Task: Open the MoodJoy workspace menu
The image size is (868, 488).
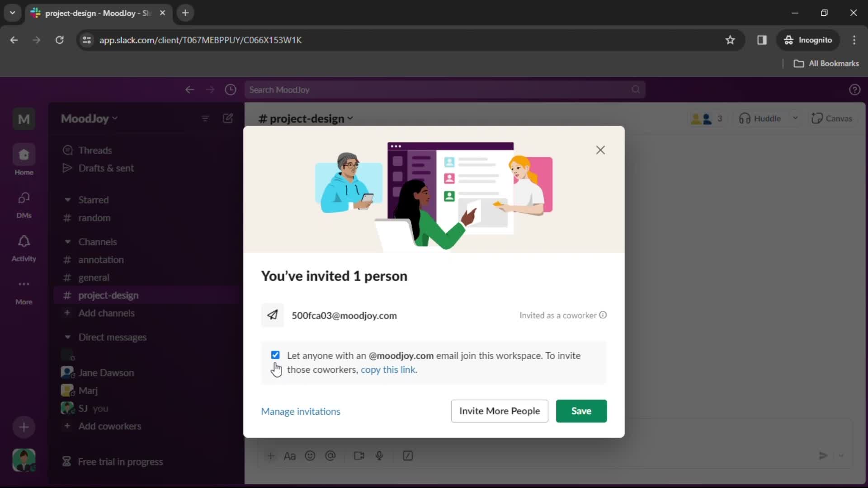Action: tap(89, 118)
